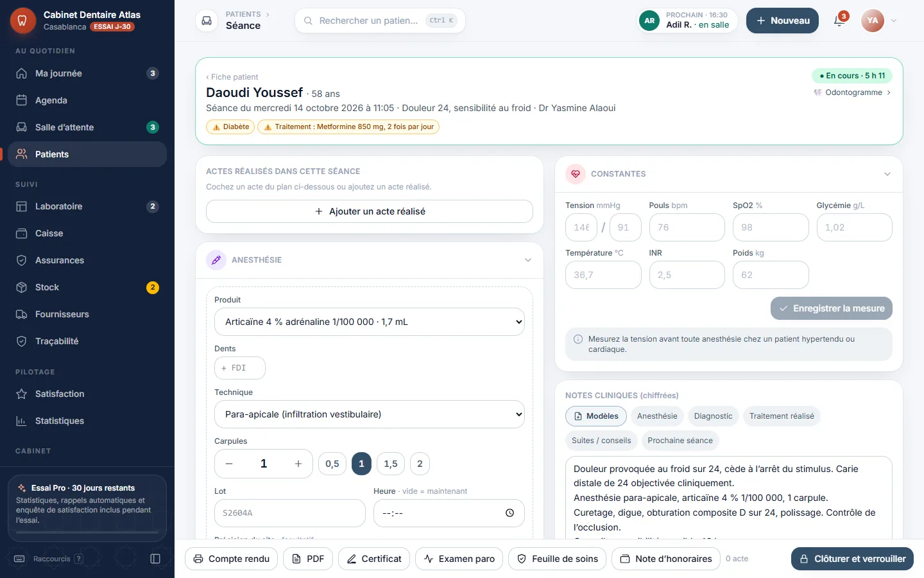924x578 pixels.
Task: Click Ajouter un acte réalisé
Action: tap(370, 211)
